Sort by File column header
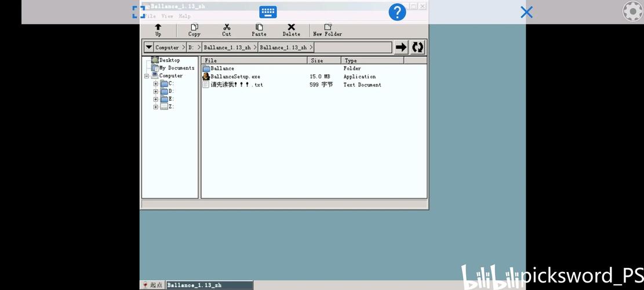This screenshot has width=644, height=290. (x=254, y=60)
